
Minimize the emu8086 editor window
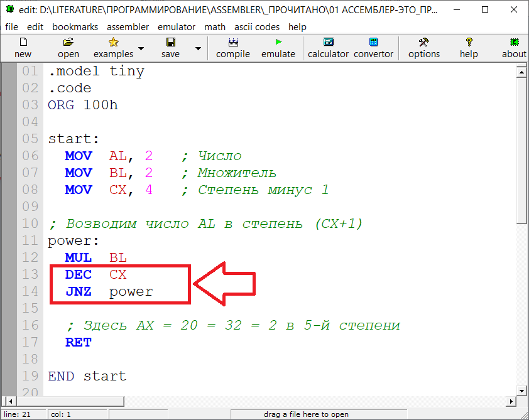457,9
